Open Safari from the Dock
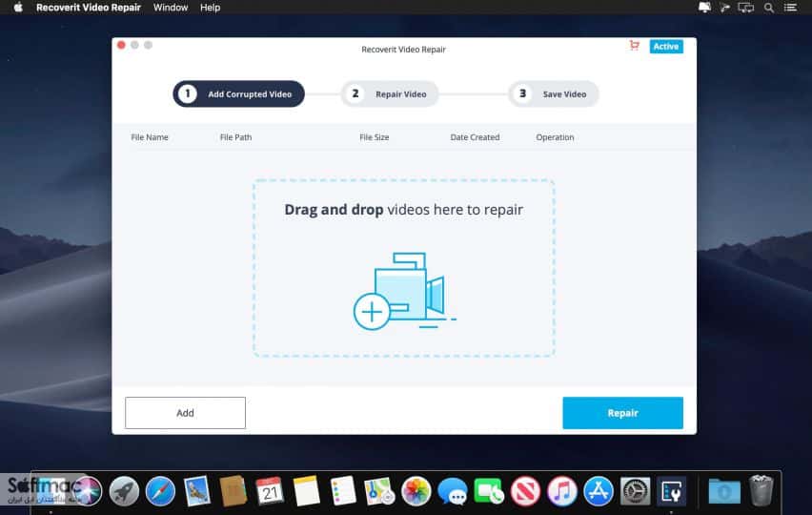 [160, 490]
